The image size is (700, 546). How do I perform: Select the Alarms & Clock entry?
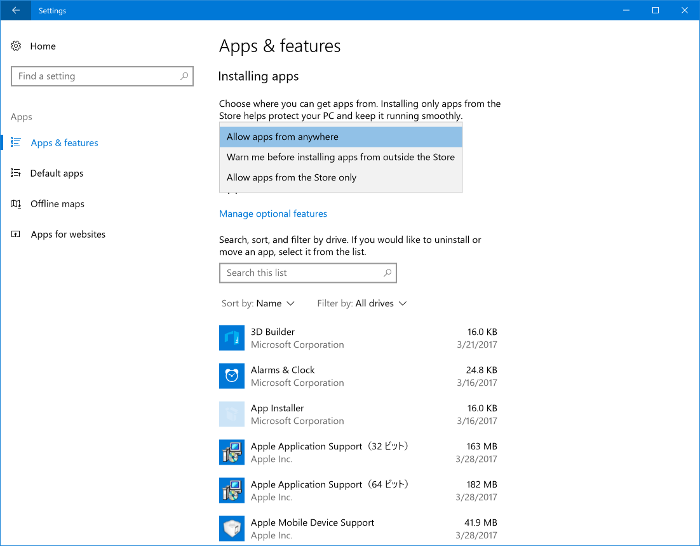tap(358, 376)
